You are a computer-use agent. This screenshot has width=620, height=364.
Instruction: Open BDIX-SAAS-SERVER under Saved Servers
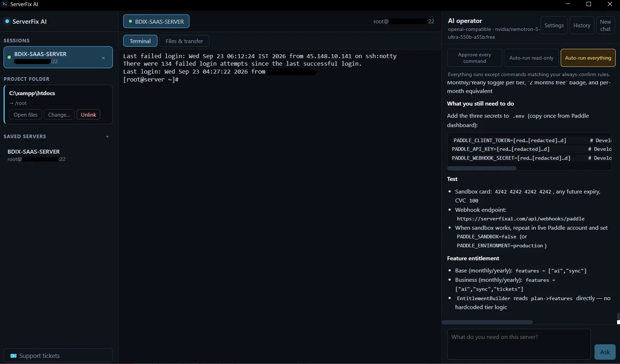(58, 155)
